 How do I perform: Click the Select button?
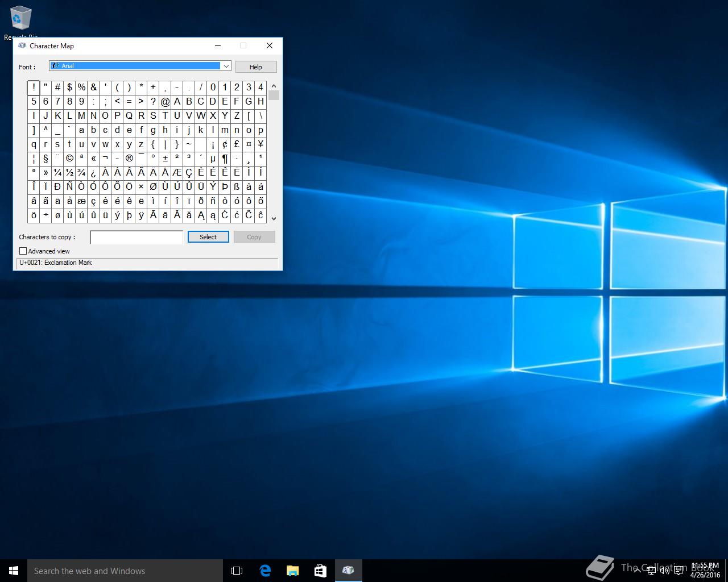(x=208, y=237)
